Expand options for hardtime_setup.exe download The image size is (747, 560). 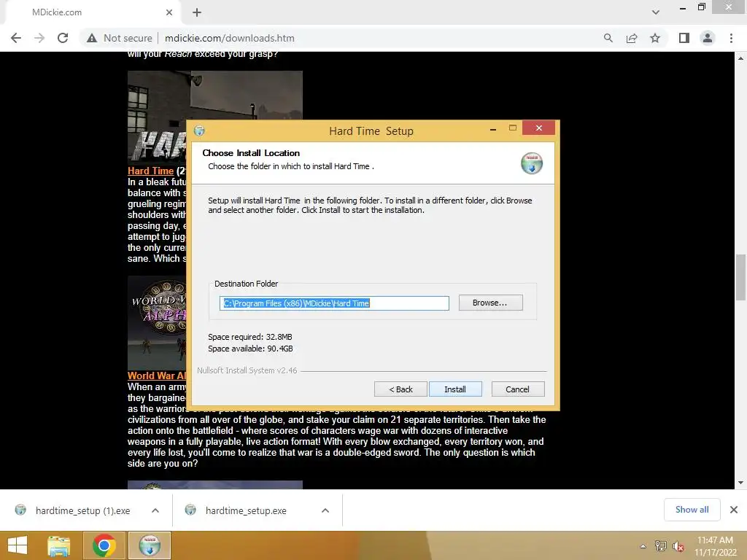click(x=325, y=510)
